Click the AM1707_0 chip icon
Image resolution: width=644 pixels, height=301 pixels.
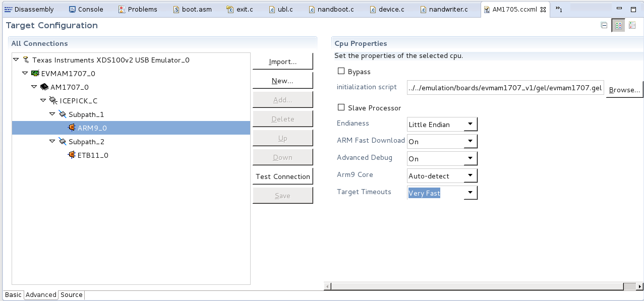(44, 87)
